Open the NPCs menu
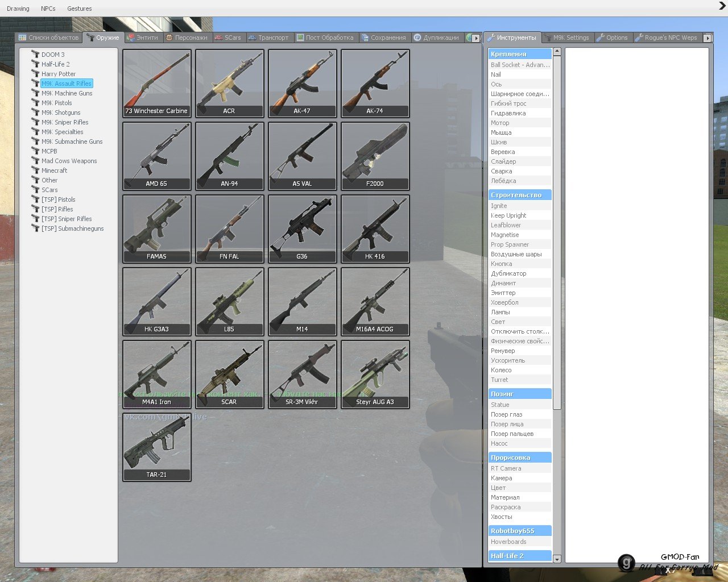This screenshot has width=728, height=582. coord(48,9)
